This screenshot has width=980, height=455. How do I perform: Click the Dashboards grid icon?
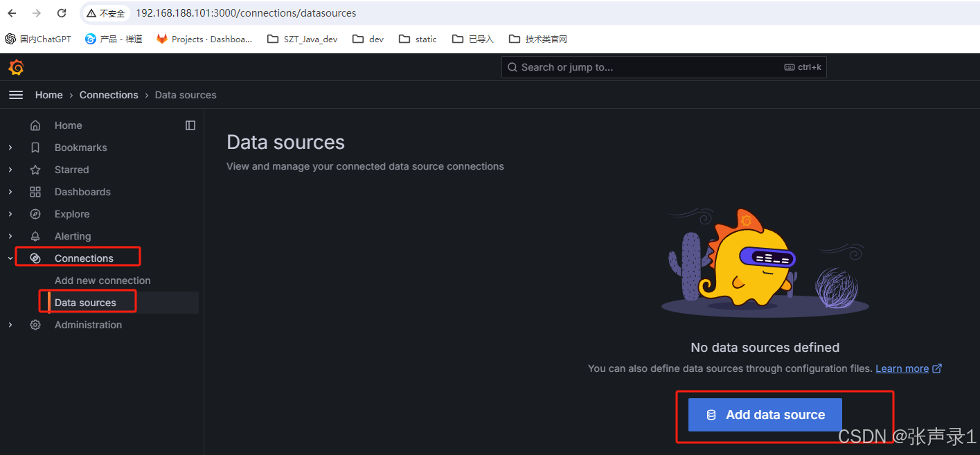[35, 192]
